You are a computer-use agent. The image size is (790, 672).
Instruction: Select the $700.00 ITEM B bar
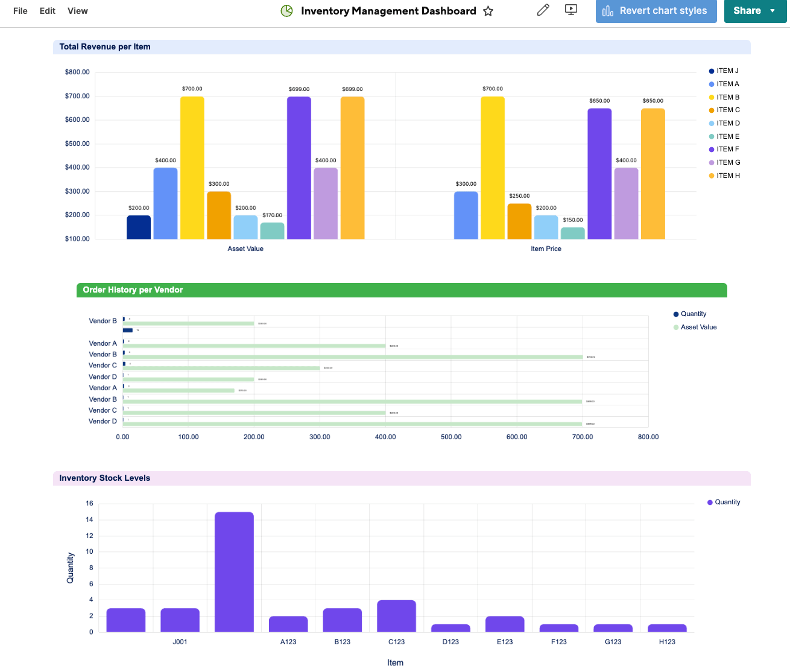click(x=191, y=169)
